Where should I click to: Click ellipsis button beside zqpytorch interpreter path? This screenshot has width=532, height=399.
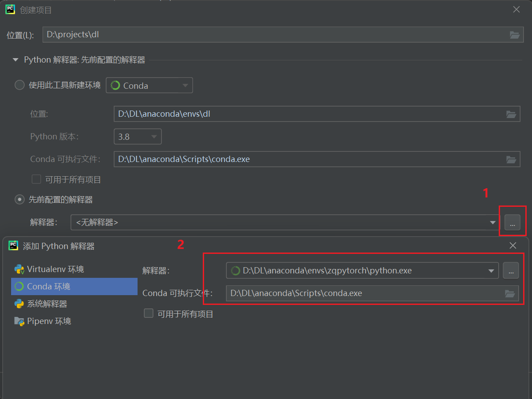[x=511, y=270]
